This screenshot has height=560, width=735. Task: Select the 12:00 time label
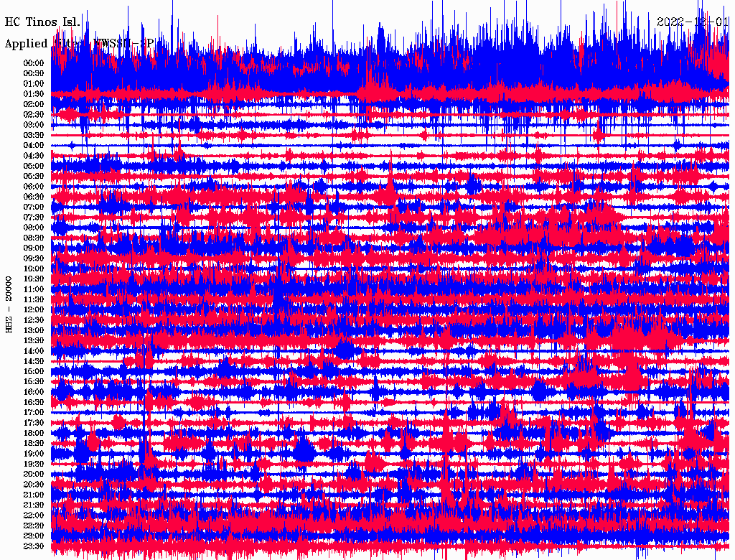34,310
